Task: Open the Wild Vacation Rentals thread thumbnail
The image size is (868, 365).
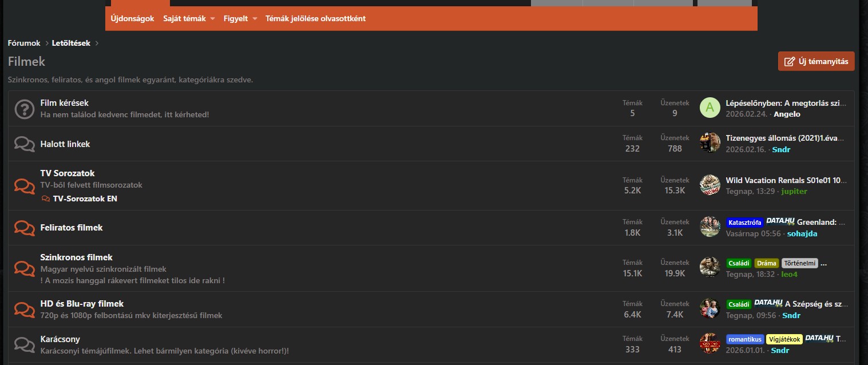Action: click(710, 185)
